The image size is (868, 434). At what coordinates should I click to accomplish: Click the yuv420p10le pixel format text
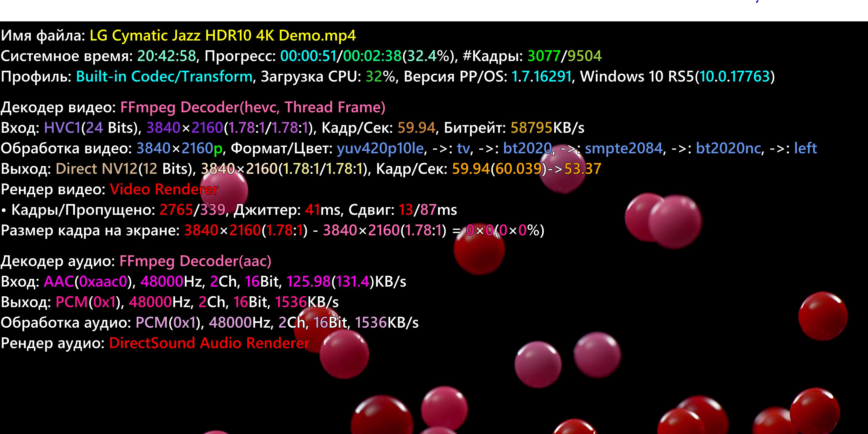(380, 148)
